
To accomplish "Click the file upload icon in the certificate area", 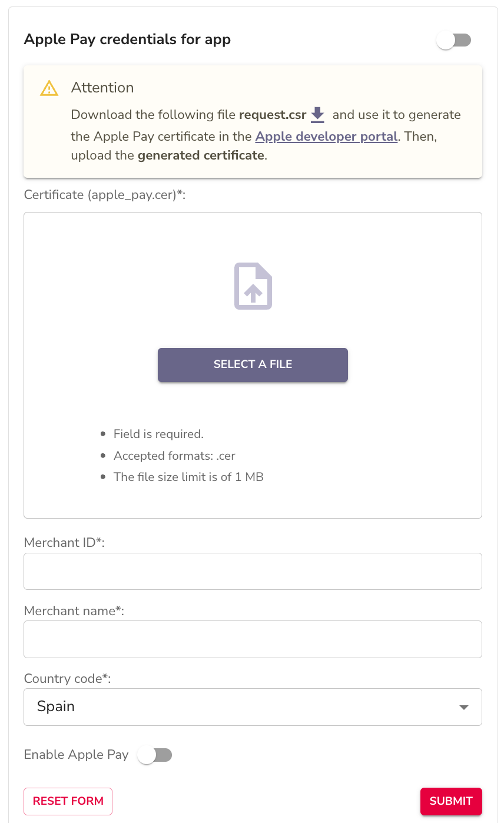I will pos(253,286).
